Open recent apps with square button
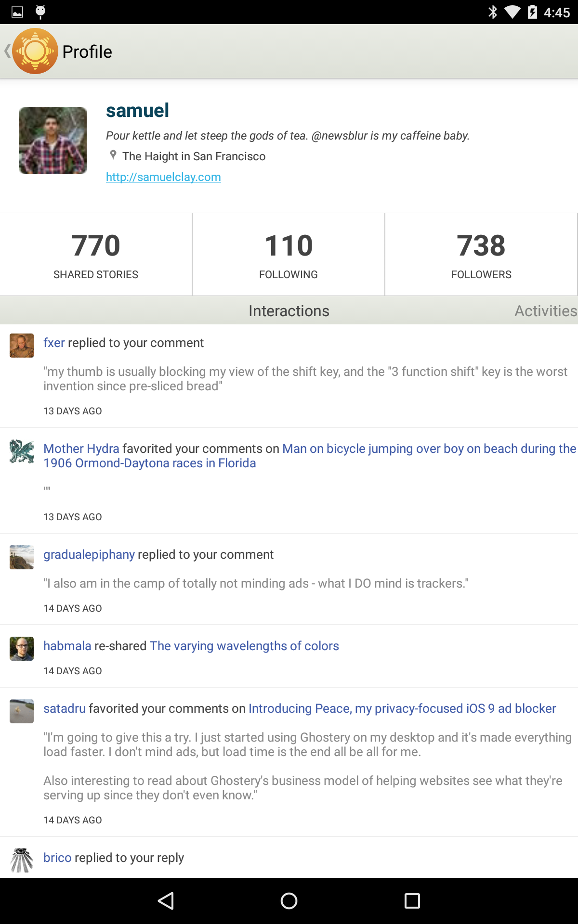 pos(412,900)
